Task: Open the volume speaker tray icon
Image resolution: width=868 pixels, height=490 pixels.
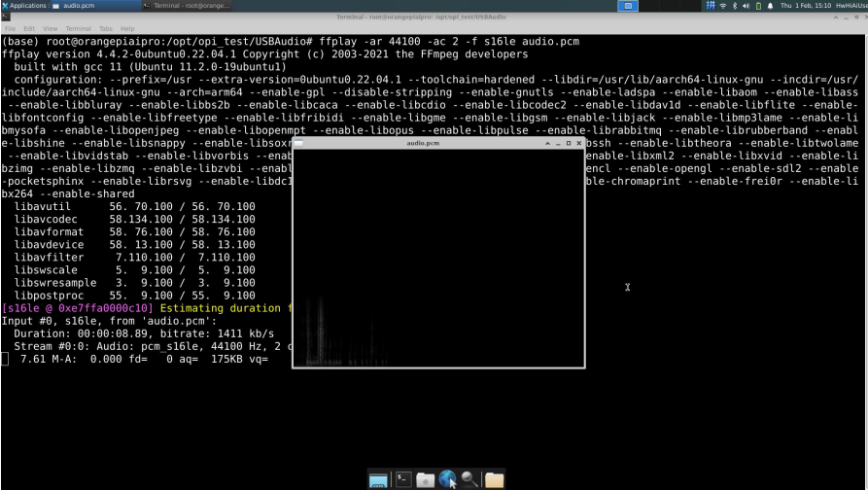Action: (746, 6)
